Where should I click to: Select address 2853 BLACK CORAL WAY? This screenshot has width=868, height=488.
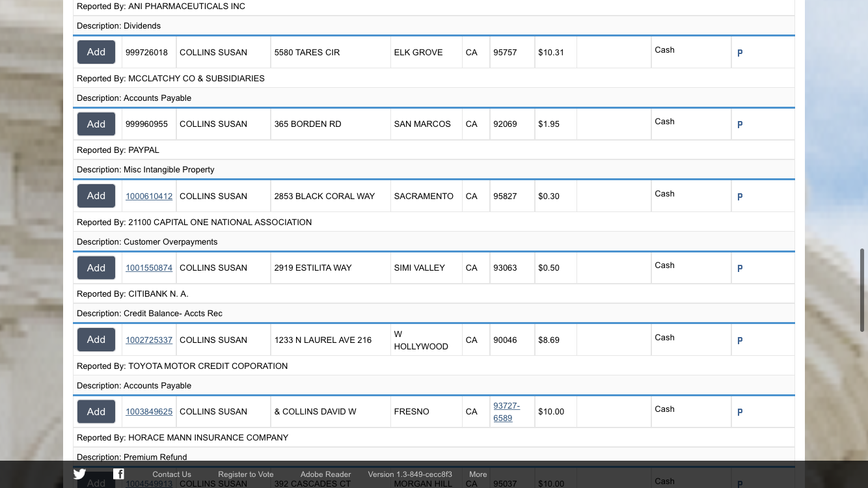(325, 196)
